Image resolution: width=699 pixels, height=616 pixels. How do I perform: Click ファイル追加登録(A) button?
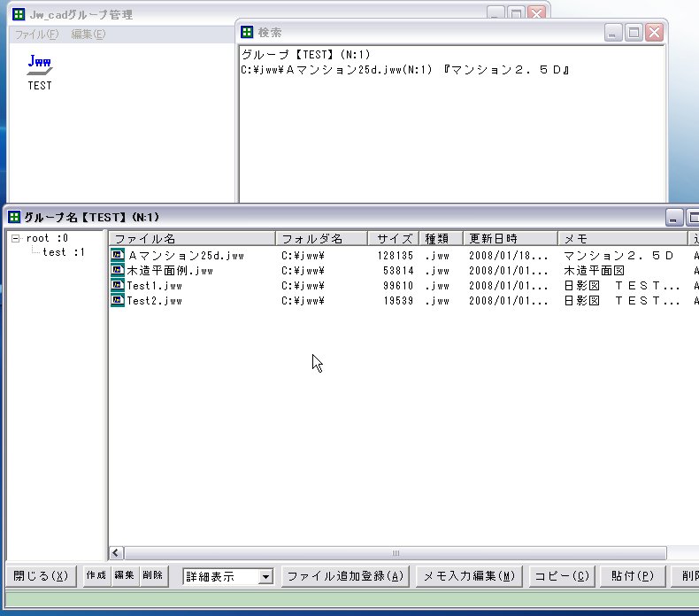[x=345, y=576]
